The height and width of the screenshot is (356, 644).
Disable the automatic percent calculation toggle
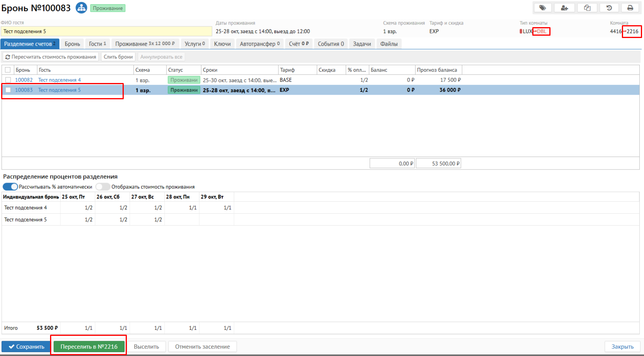tap(10, 187)
